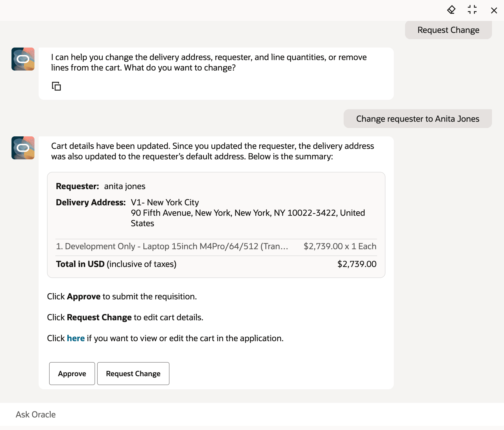Click the 'Delivery Address:' label

(x=91, y=202)
